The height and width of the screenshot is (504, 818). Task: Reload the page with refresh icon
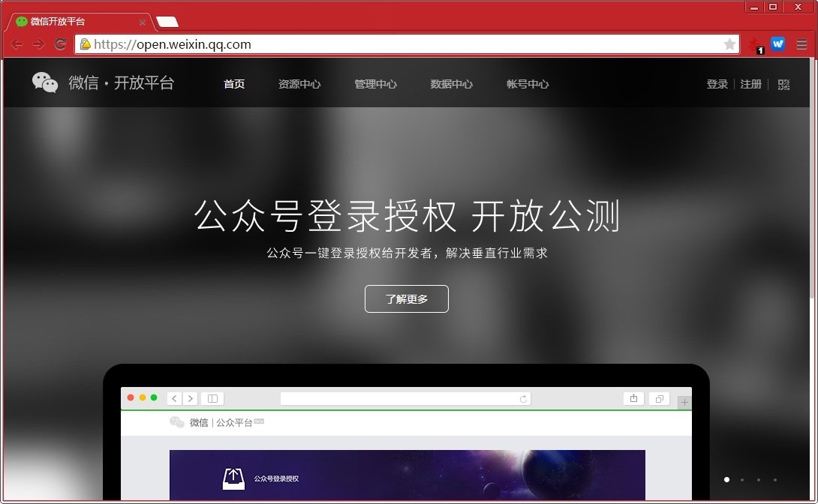point(61,44)
